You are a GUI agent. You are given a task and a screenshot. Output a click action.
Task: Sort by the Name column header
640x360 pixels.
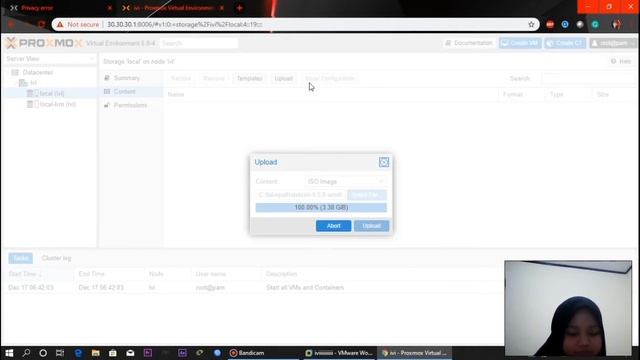331,94
